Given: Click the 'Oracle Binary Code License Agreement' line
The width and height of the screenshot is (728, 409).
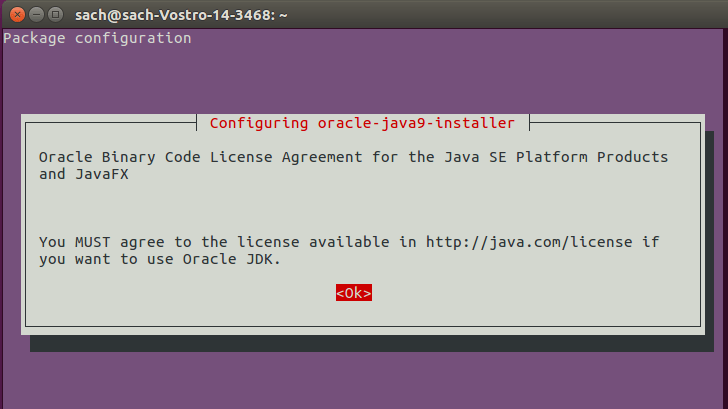Looking at the screenshot, I should (353, 157).
